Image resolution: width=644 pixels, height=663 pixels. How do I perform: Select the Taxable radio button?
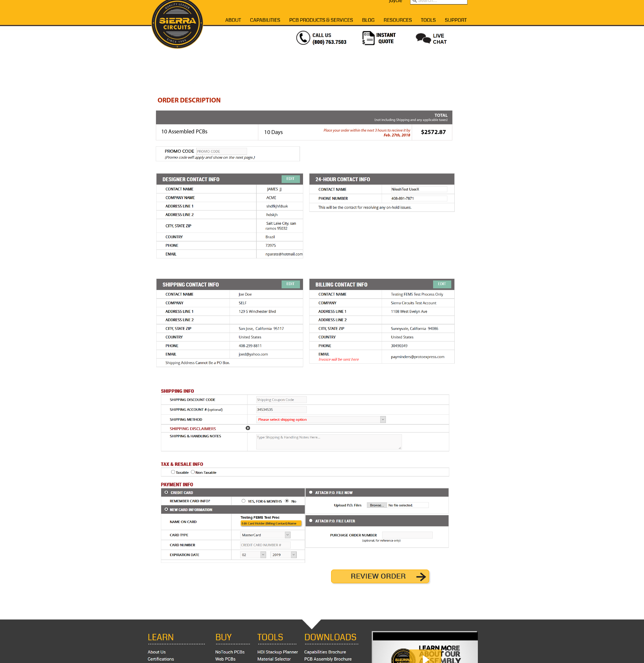point(173,472)
